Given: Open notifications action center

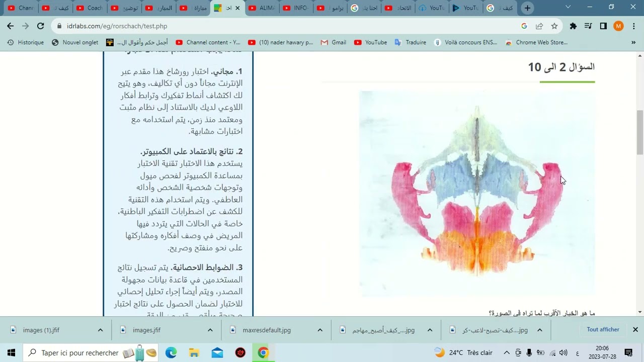Looking at the screenshot, I should click(628, 352).
